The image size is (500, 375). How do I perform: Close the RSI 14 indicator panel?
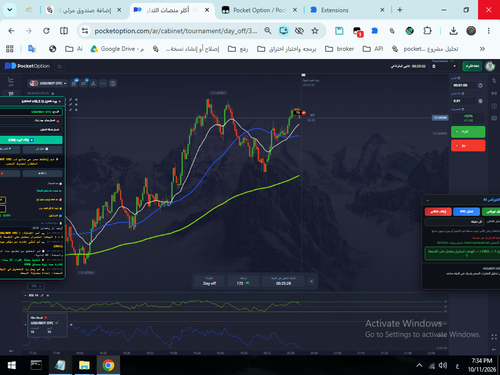click(48, 295)
